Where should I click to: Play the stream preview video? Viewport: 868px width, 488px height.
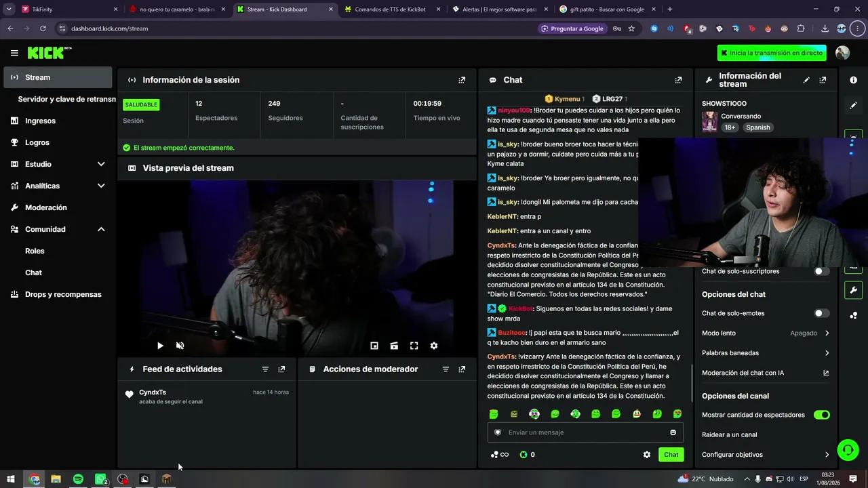pos(160,346)
